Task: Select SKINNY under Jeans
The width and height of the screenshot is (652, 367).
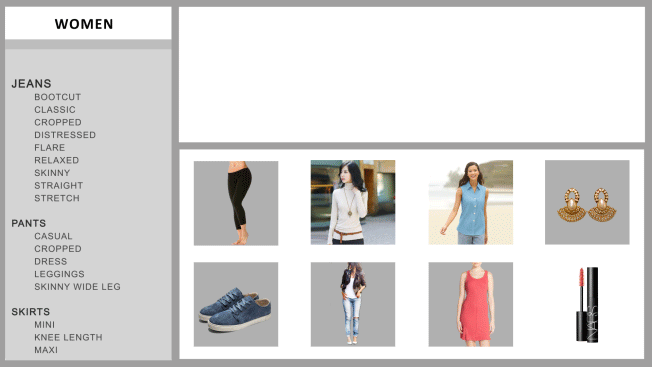Action: pos(52,173)
